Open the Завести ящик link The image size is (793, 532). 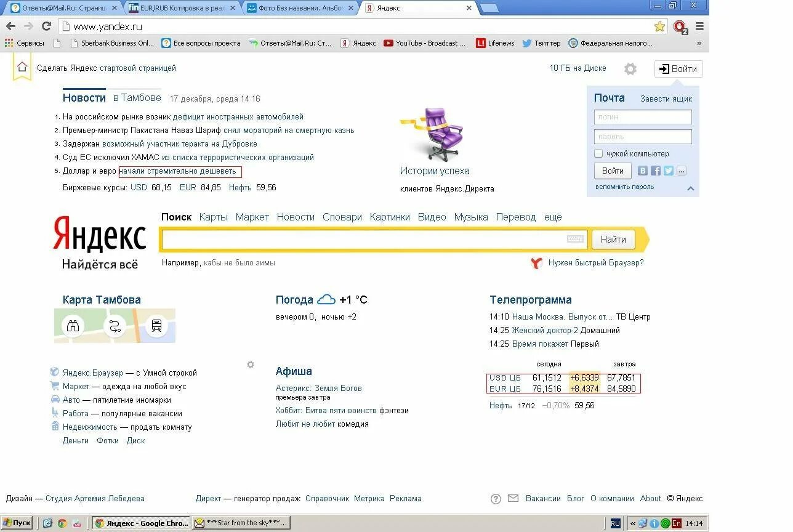666,99
